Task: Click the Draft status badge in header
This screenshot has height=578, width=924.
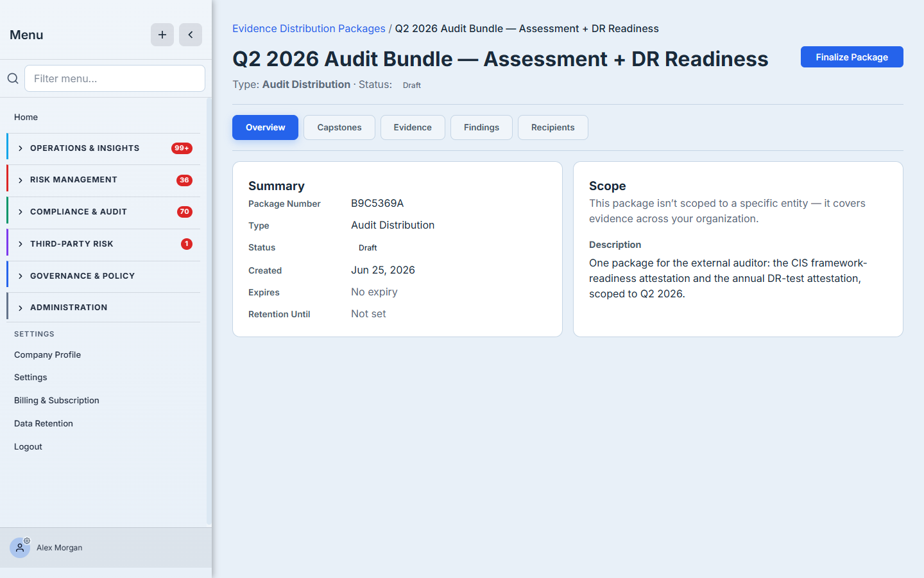Action: pos(412,85)
